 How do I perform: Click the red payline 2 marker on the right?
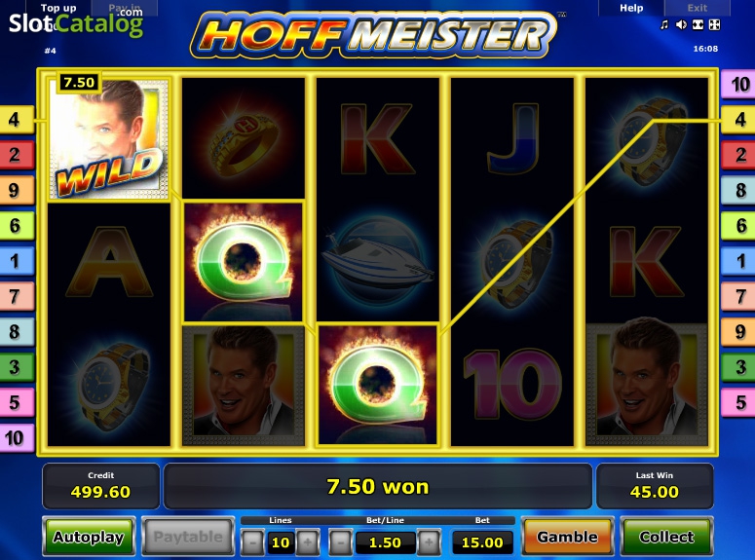click(x=738, y=155)
